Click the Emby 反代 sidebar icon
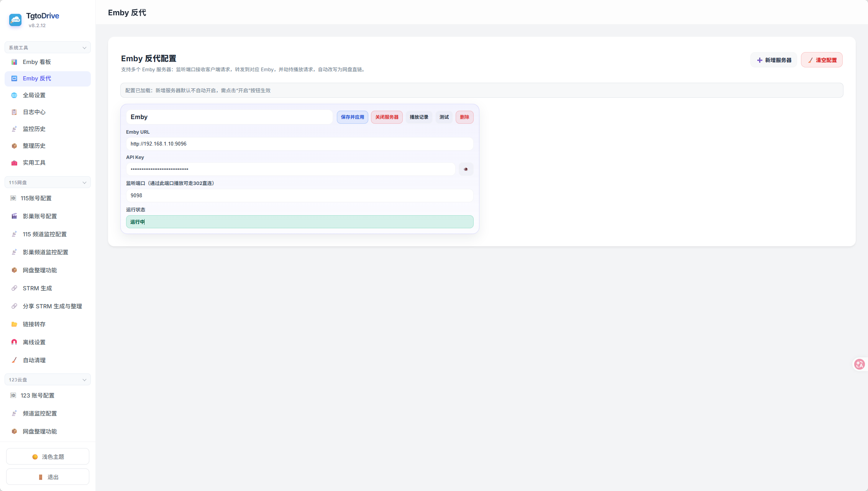 coord(14,79)
